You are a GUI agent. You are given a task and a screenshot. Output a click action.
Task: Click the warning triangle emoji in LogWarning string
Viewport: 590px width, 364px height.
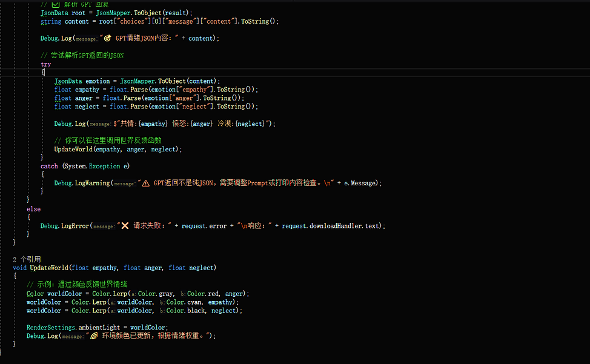click(x=145, y=183)
